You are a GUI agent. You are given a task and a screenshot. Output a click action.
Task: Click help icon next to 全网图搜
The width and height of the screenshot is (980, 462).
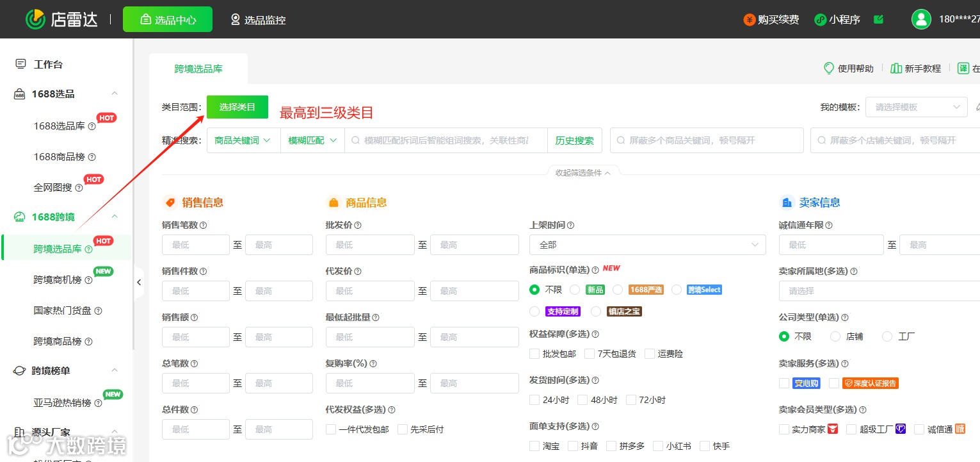[x=79, y=188]
